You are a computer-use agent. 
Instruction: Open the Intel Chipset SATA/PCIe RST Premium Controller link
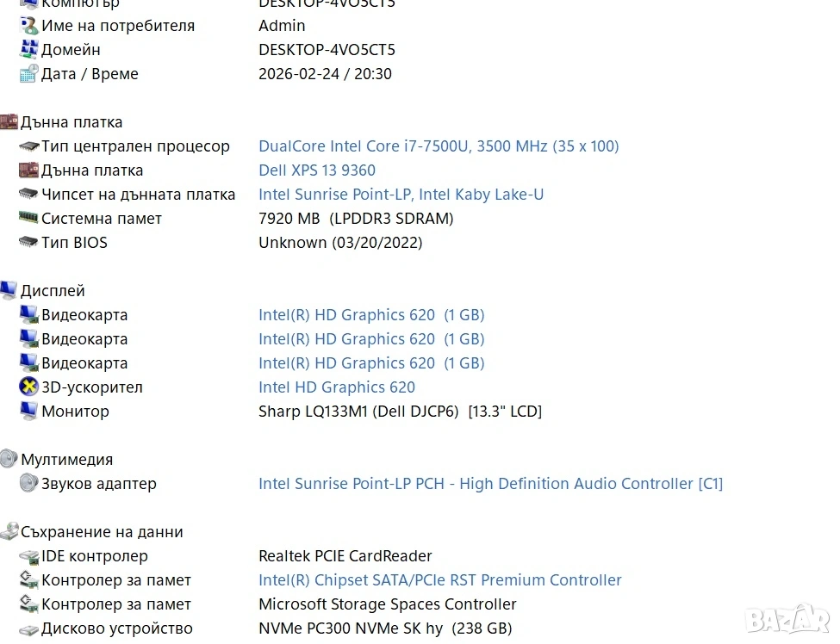[439, 580]
